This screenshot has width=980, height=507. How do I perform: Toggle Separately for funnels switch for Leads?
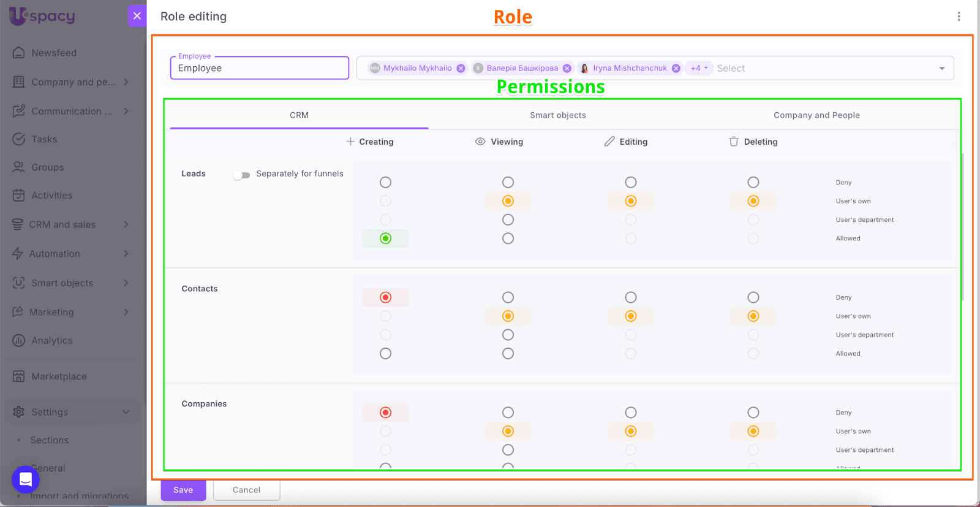click(242, 175)
